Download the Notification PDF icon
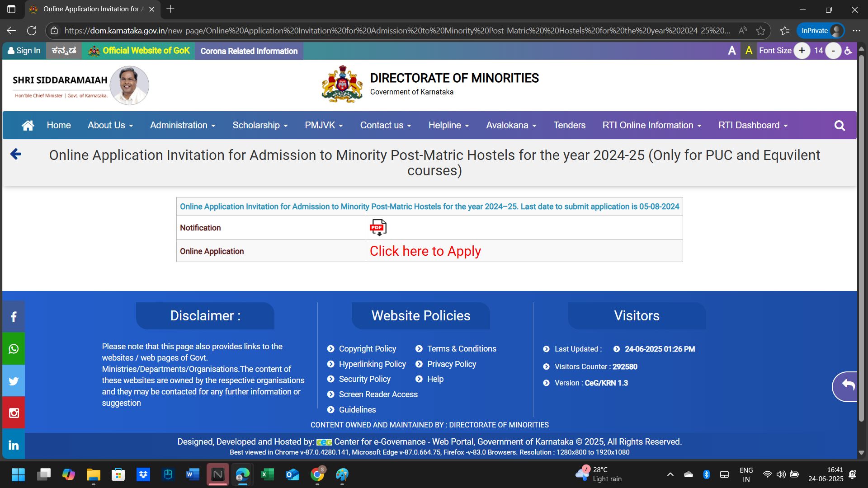 point(378,227)
